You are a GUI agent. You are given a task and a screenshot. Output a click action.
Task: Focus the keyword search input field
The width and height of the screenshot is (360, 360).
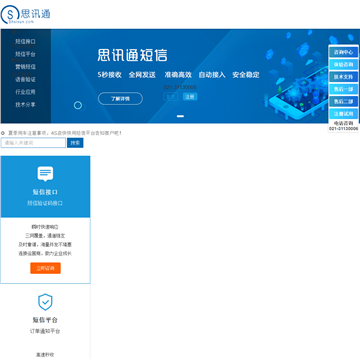[33, 143]
